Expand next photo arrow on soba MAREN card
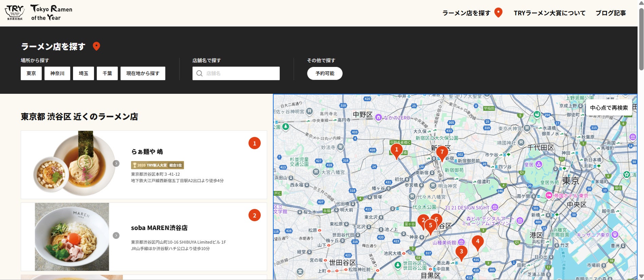The image size is (644, 280). click(x=116, y=235)
